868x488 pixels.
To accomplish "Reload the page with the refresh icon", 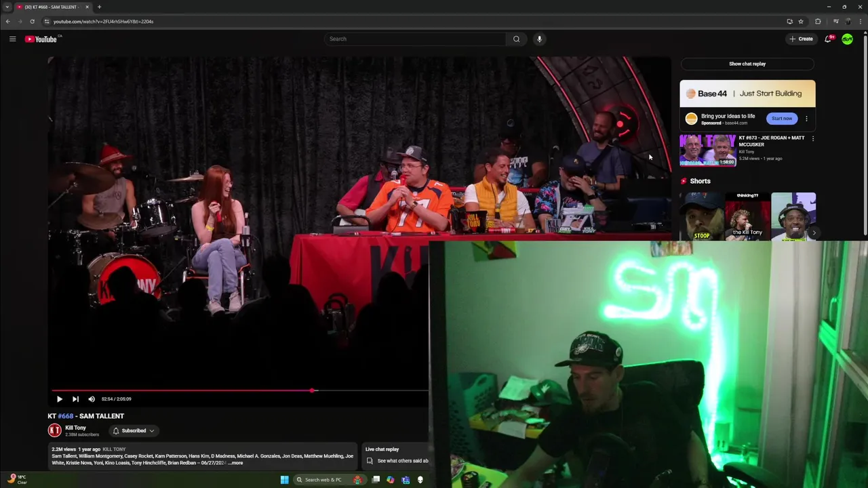I will (x=32, y=21).
